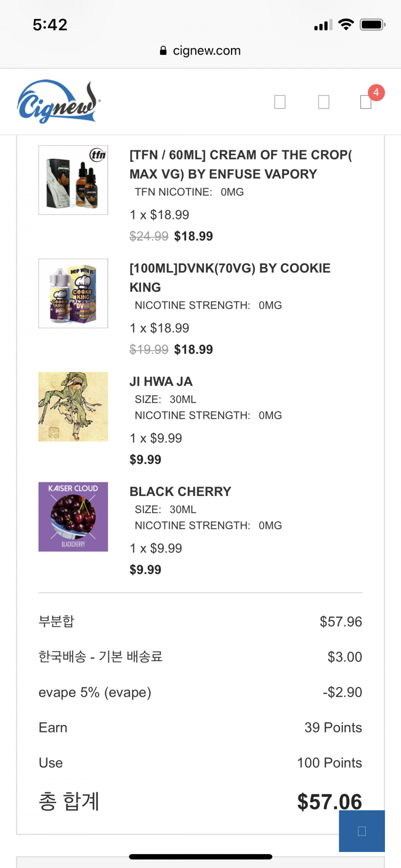Tap the middle header icon beside the cart
This screenshot has width=401, height=868.
click(324, 102)
